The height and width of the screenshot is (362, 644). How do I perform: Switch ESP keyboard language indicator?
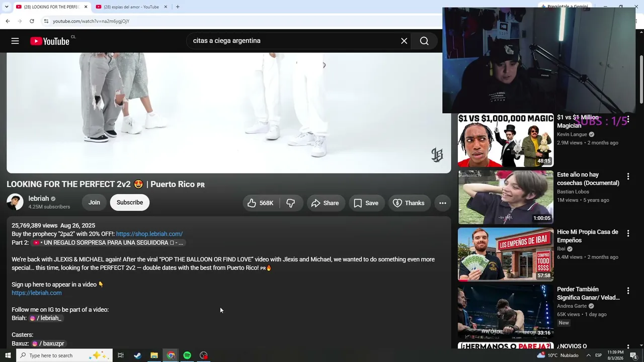(x=598, y=355)
